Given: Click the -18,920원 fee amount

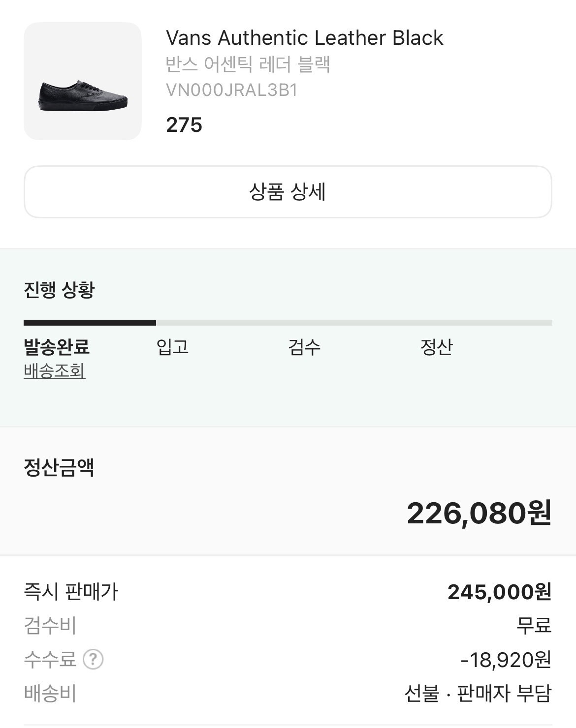Looking at the screenshot, I should coord(506,660).
